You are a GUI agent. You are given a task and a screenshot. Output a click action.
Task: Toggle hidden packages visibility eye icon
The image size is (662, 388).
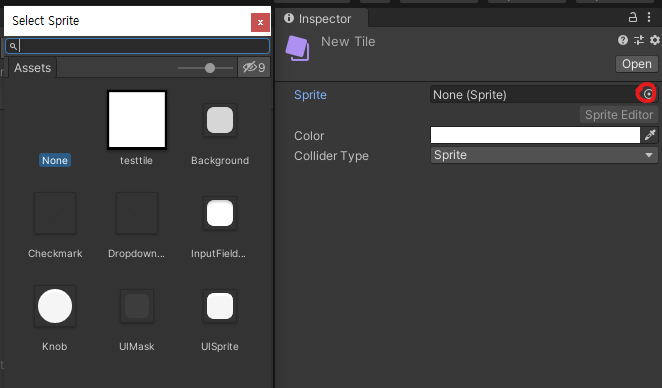[254, 67]
